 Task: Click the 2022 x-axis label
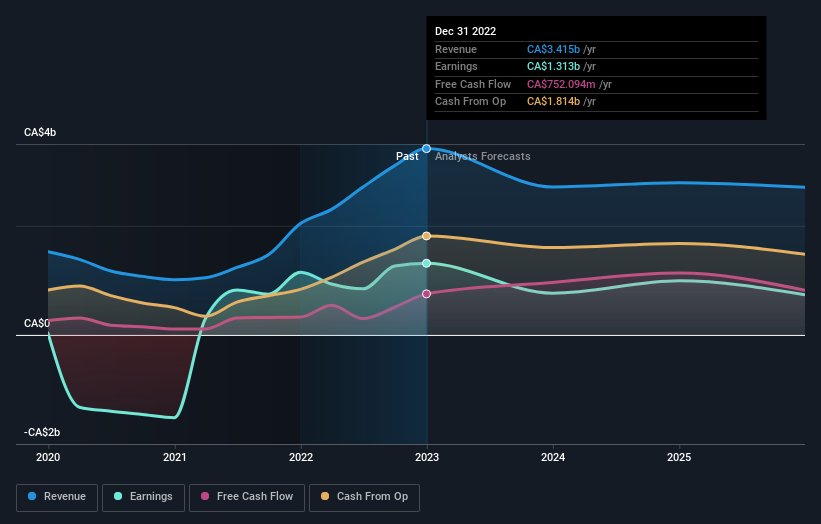point(301,457)
